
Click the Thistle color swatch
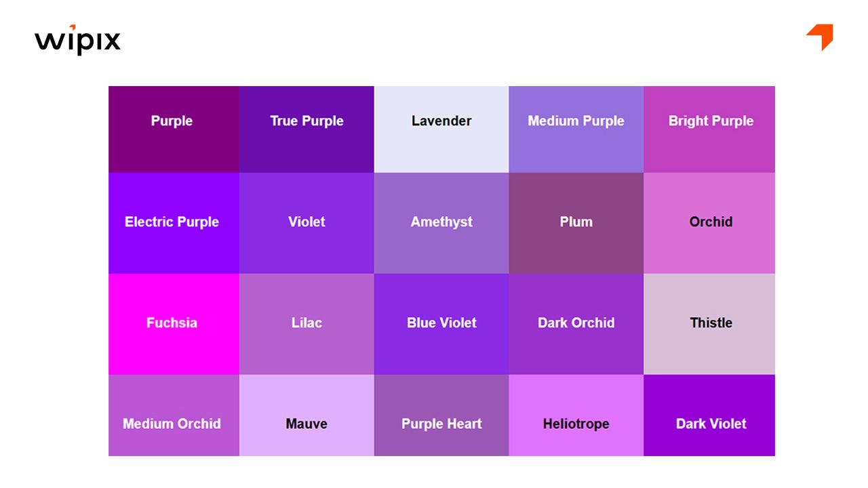tap(709, 324)
